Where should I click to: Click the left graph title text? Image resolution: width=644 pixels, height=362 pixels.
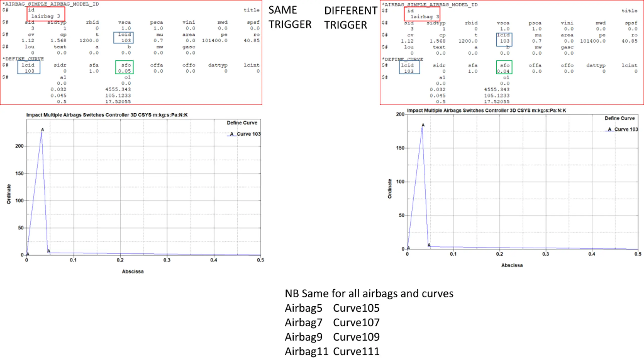coord(107,115)
